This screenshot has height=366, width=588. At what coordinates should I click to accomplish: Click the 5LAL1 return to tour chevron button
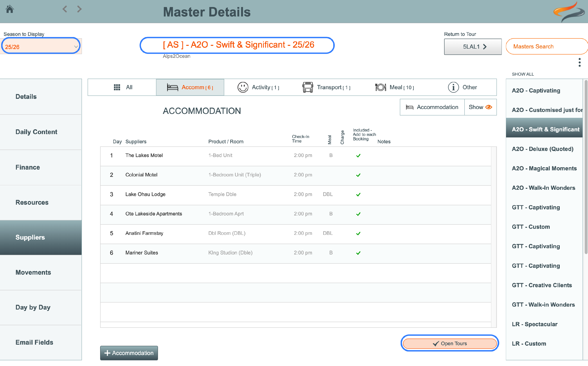(473, 46)
